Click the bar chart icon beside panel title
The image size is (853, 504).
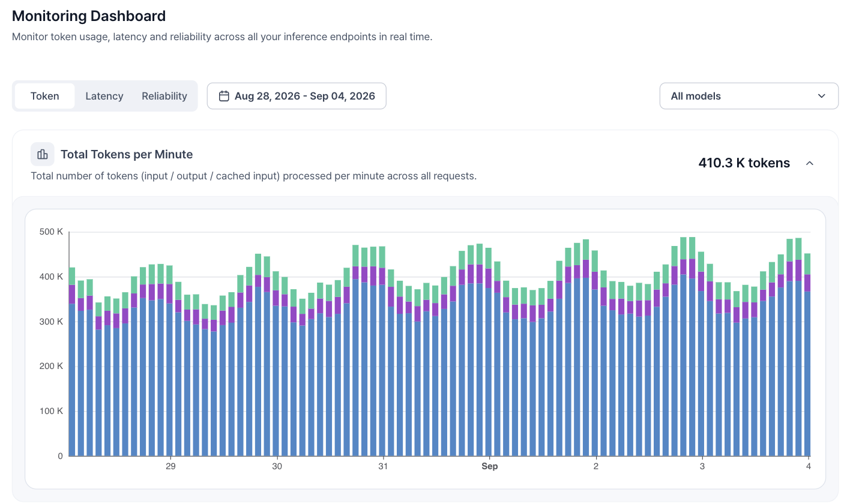coord(43,154)
